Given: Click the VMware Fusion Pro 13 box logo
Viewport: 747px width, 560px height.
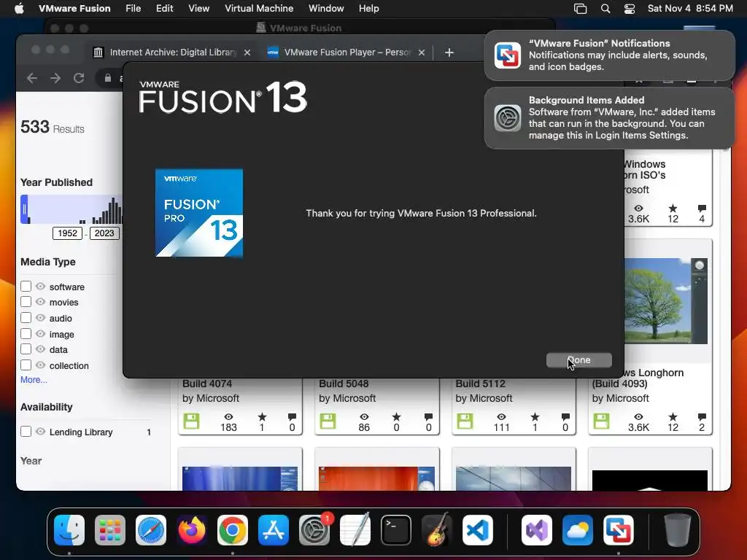Looking at the screenshot, I should coord(199,213).
